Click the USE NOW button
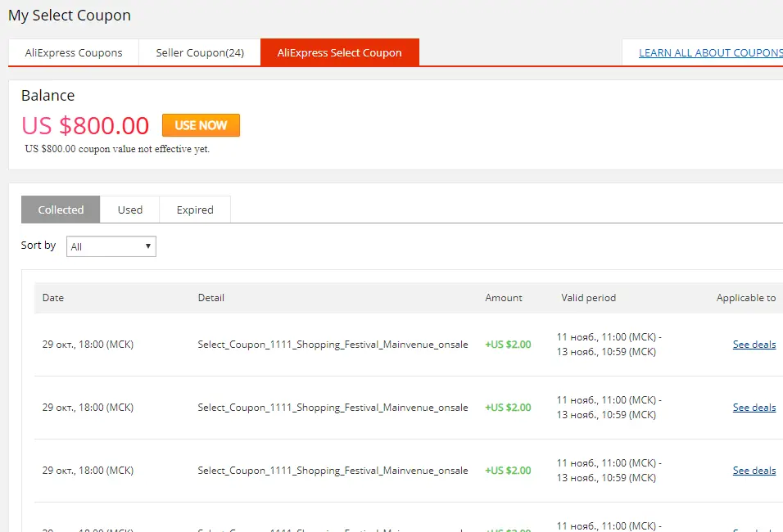 click(201, 125)
